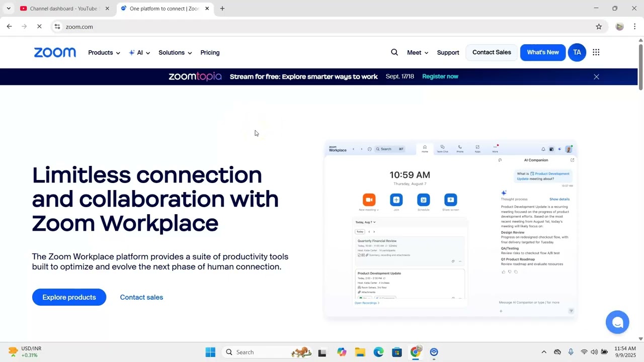Click Task View icon on taskbar

(322, 352)
